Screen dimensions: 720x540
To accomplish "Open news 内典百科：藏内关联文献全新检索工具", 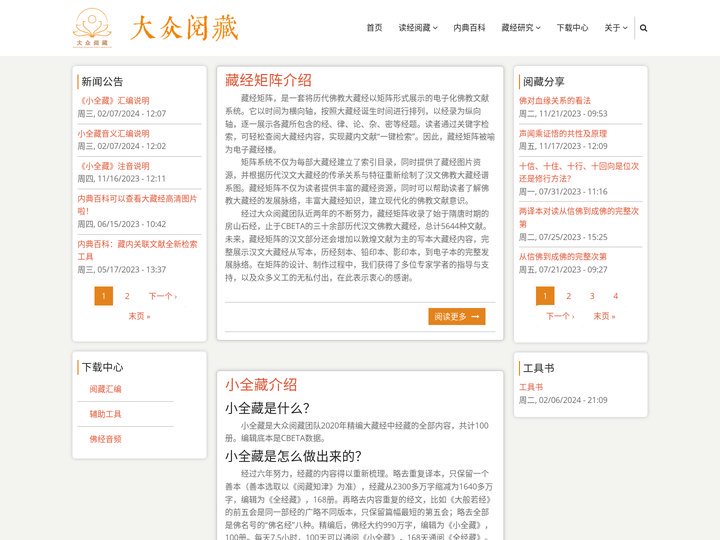I will (137, 250).
